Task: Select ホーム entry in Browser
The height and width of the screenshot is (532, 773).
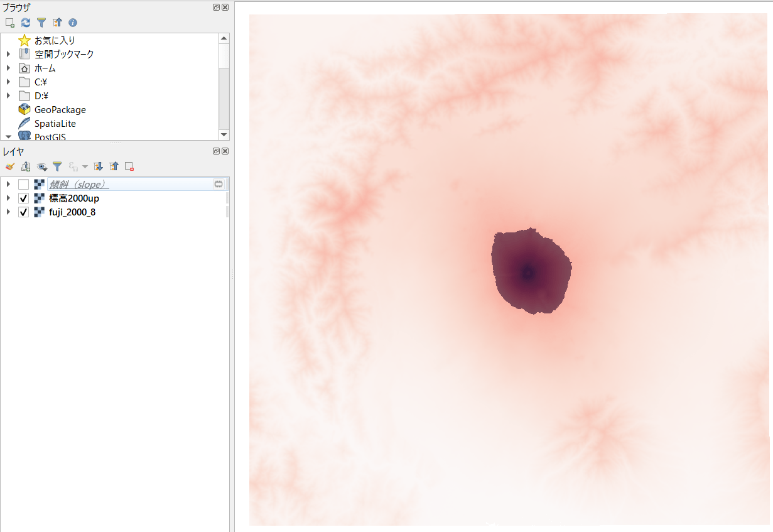Action: (x=45, y=68)
